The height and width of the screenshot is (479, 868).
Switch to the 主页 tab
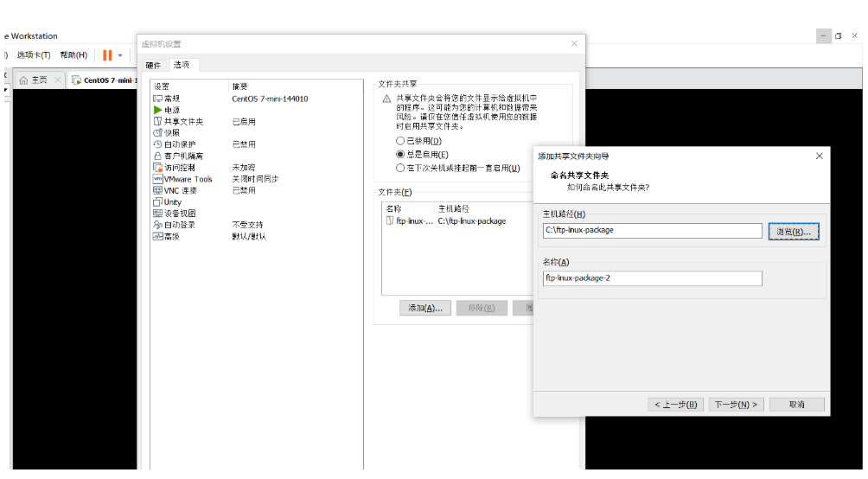(39, 80)
